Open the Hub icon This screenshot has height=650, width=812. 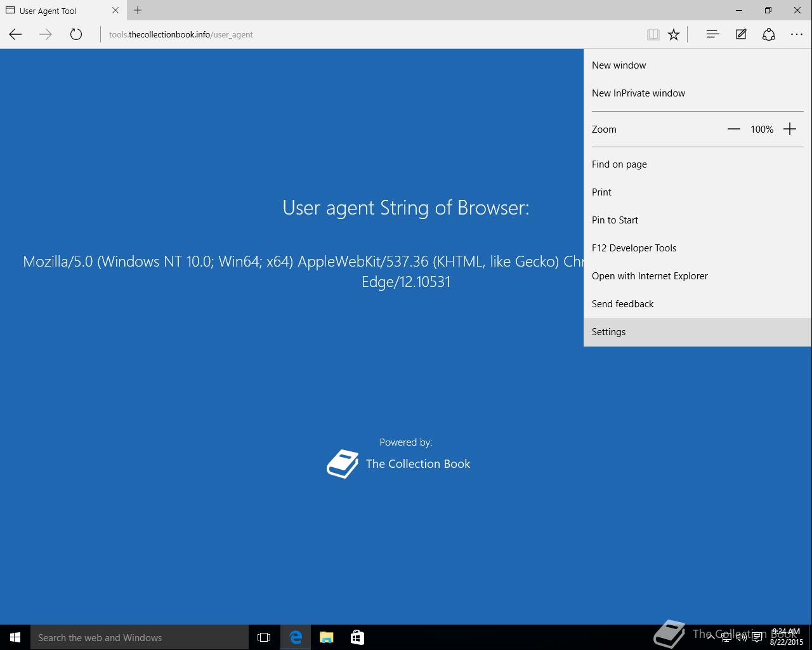(712, 34)
